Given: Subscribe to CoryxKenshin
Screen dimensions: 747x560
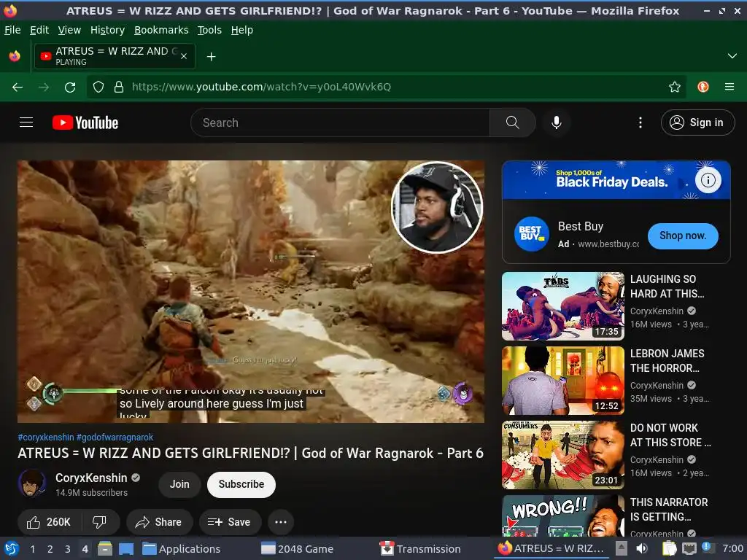Looking at the screenshot, I should coord(241,484).
